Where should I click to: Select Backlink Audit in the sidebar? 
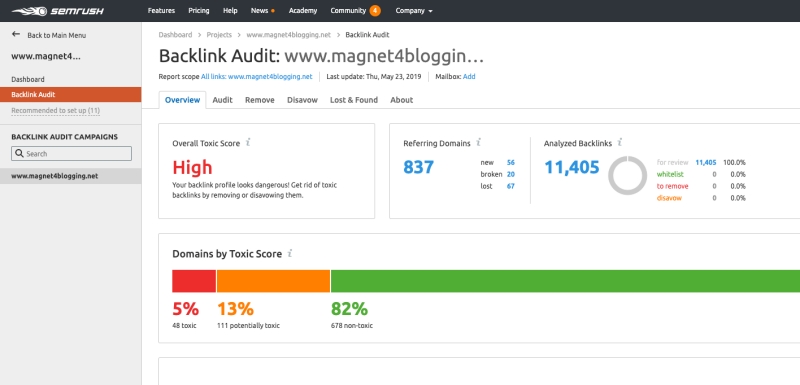[70, 94]
